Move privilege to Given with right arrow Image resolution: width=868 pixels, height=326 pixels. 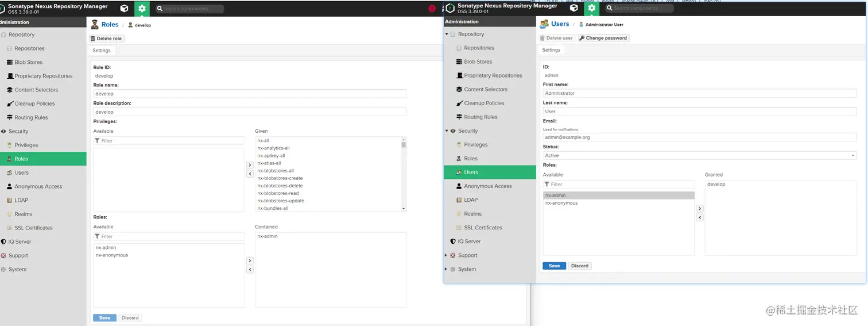(250, 164)
